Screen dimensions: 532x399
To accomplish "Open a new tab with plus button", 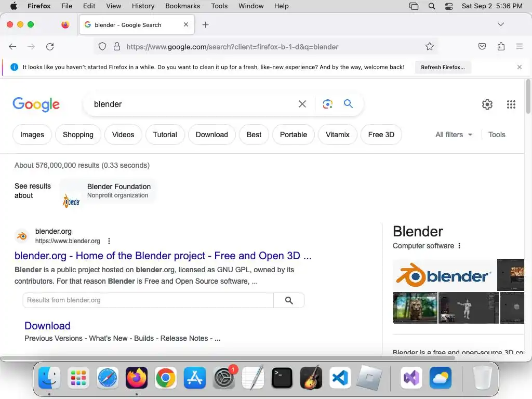I will tap(205, 25).
